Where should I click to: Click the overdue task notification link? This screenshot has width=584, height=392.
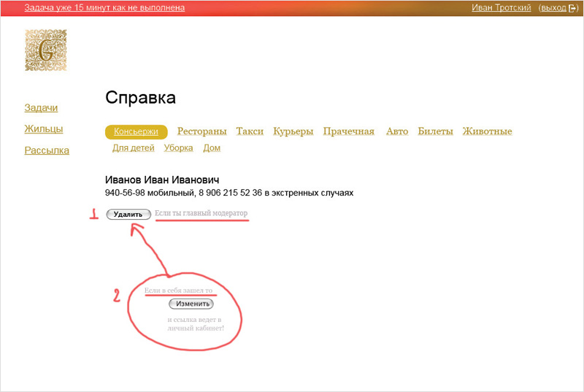(x=104, y=8)
